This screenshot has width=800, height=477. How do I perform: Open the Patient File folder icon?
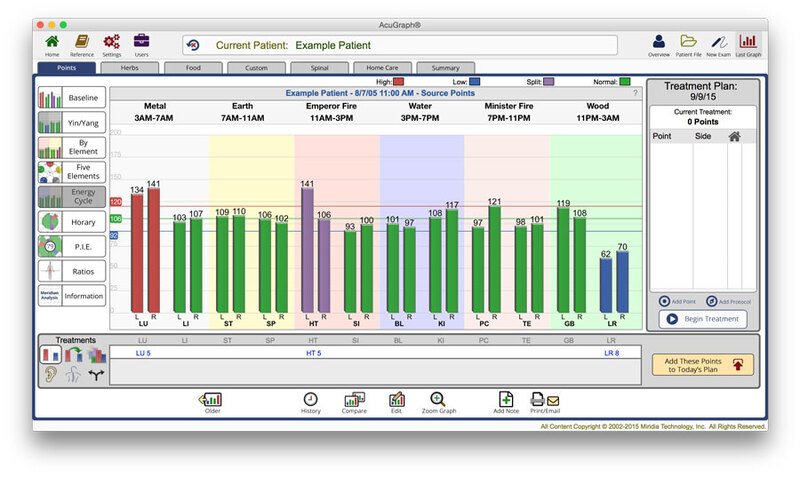coord(688,43)
